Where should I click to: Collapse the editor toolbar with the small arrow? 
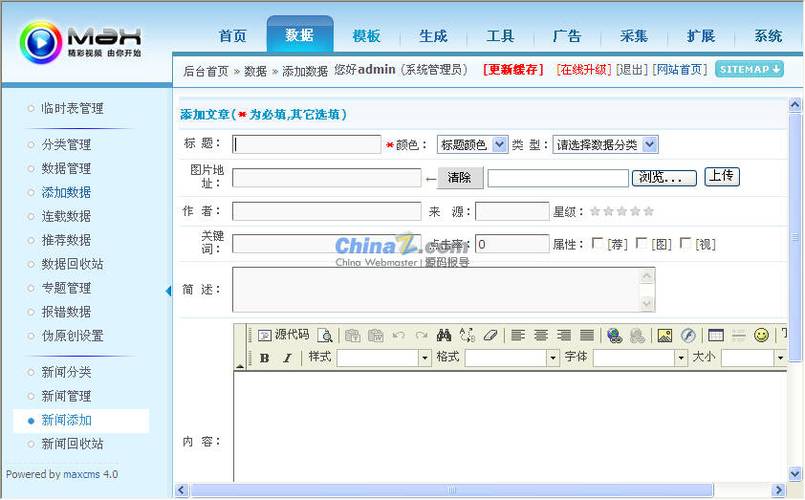240,366
